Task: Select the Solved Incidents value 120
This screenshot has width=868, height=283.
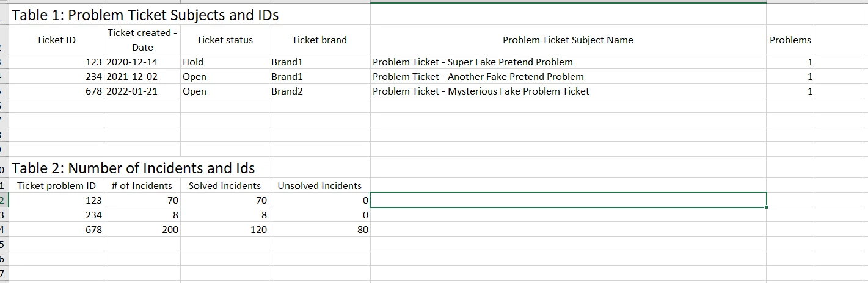Action: click(x=225, y=230)
